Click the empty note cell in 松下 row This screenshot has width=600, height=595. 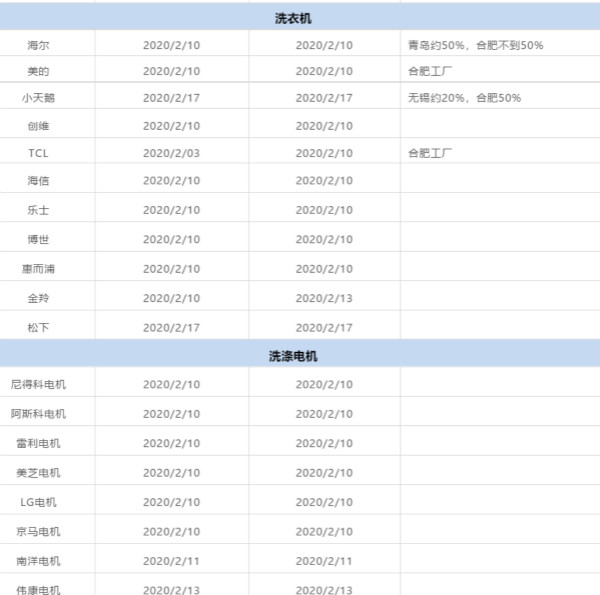pos(500,325)
